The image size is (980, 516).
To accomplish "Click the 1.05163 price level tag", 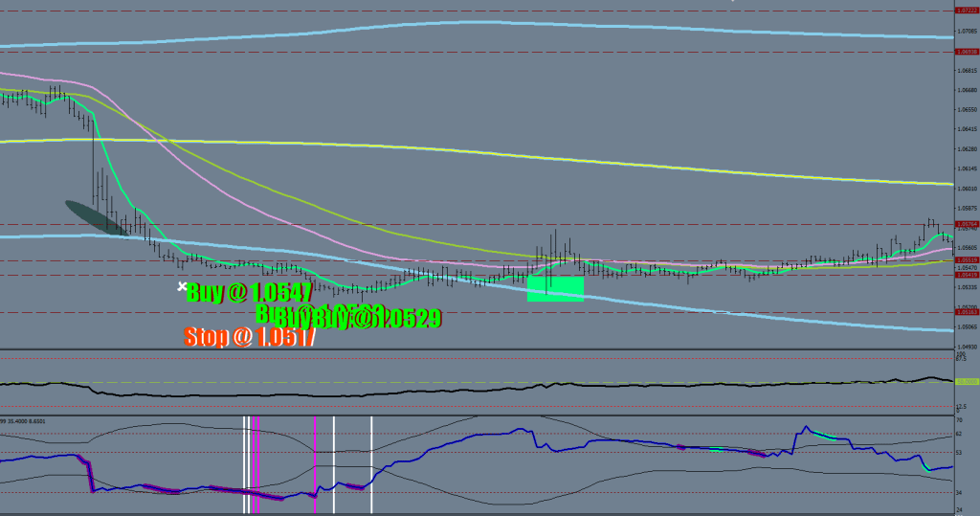I will point(968,311).
